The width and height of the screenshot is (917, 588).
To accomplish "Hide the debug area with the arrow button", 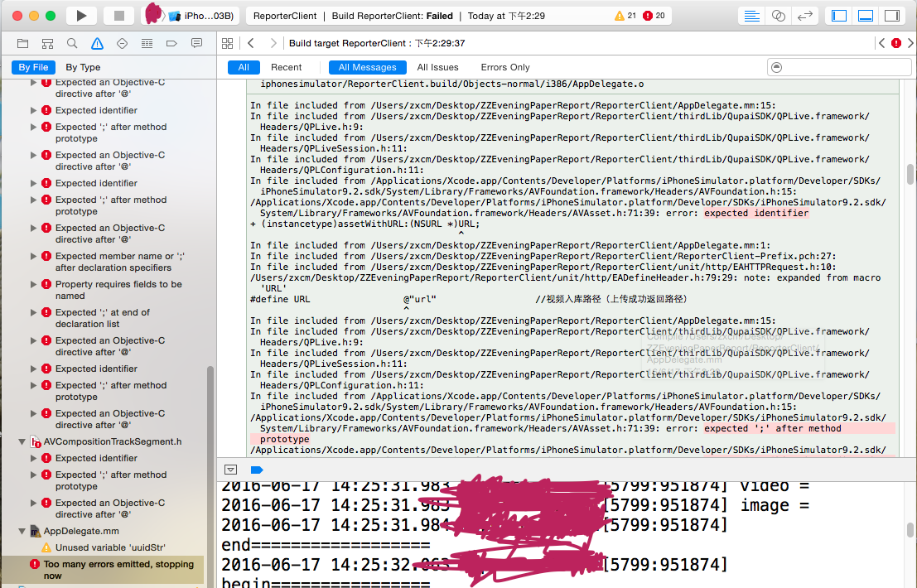I will click(x=231, y=470).
